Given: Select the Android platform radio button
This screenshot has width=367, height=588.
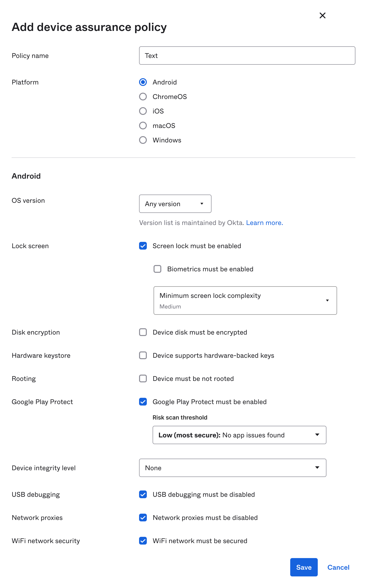Looking at the screenshot, I should click(x=143, y=82).
